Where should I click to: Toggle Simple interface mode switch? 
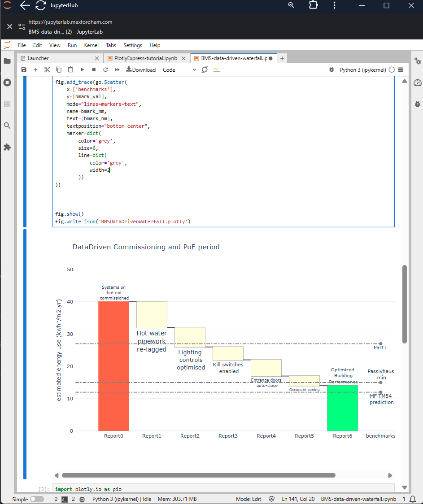[x=37, y=499]
